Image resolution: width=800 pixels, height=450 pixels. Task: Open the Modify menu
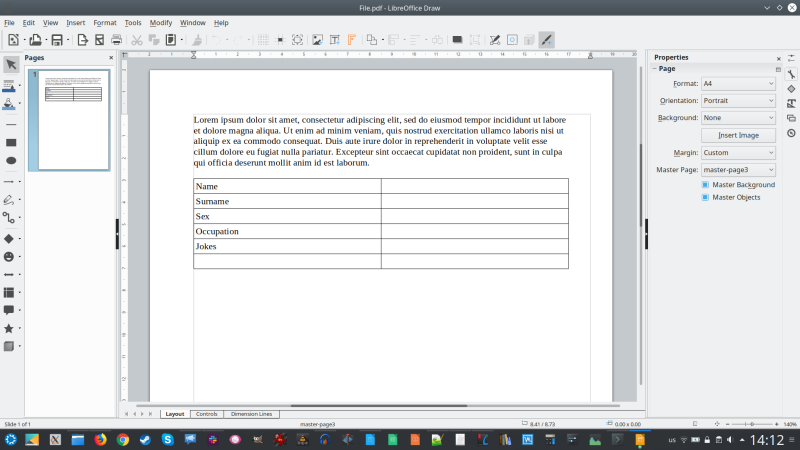click(161, 23)
